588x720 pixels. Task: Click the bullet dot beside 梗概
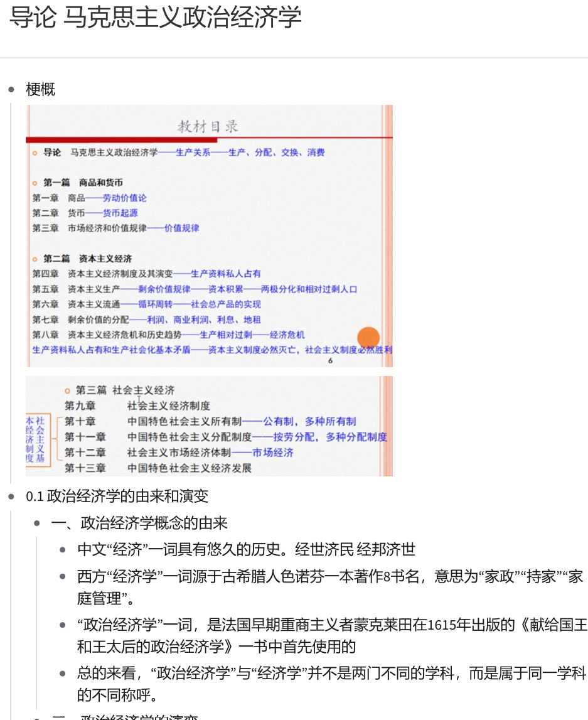[x=11, y=90]
